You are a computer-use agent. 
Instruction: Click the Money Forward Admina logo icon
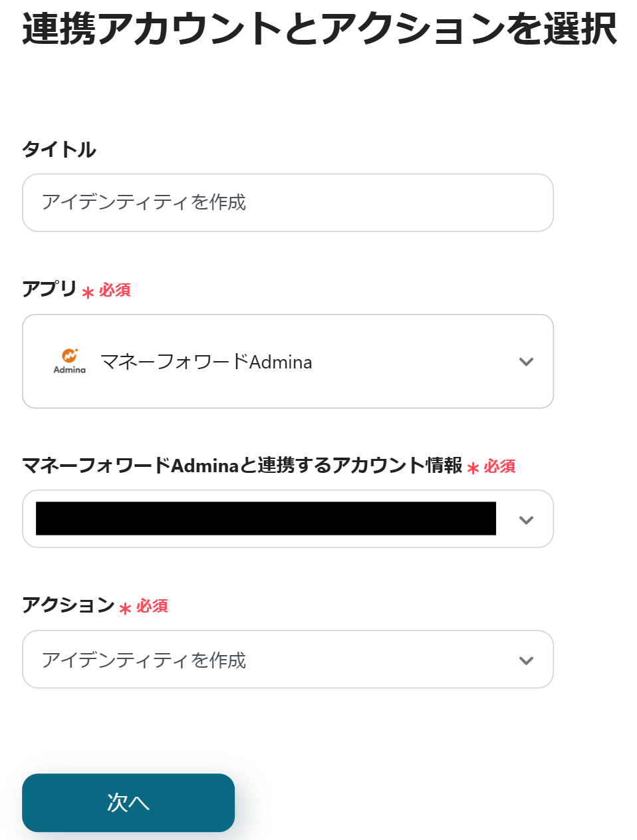(x=70, y=361)
